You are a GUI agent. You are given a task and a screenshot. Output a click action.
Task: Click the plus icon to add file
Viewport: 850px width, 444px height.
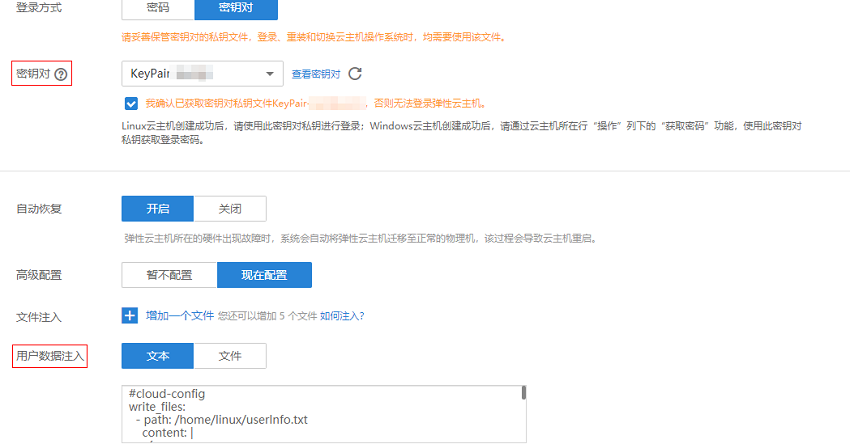[130, 316]
